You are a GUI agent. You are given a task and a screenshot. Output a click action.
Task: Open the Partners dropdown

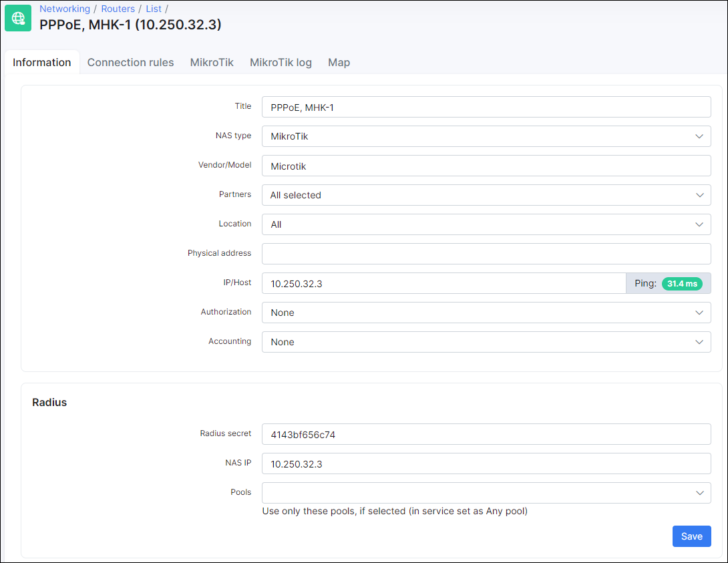point(486,195)
